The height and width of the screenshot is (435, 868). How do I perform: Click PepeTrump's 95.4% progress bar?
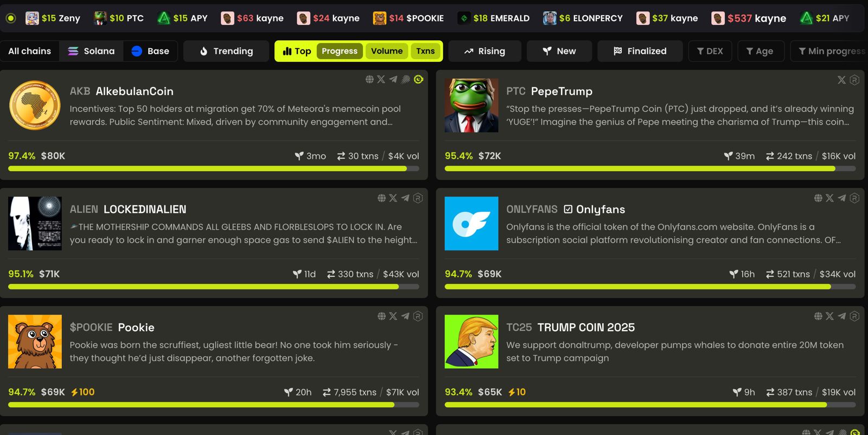point(650,169)
